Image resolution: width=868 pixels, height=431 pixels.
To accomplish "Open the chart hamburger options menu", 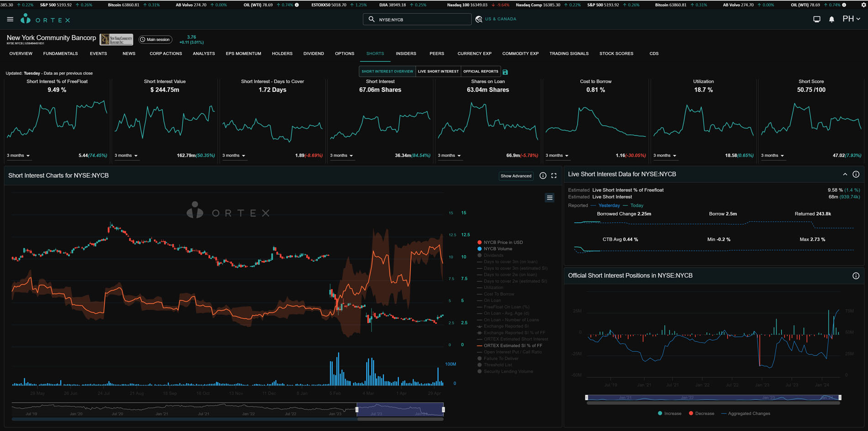I will 550,198.
